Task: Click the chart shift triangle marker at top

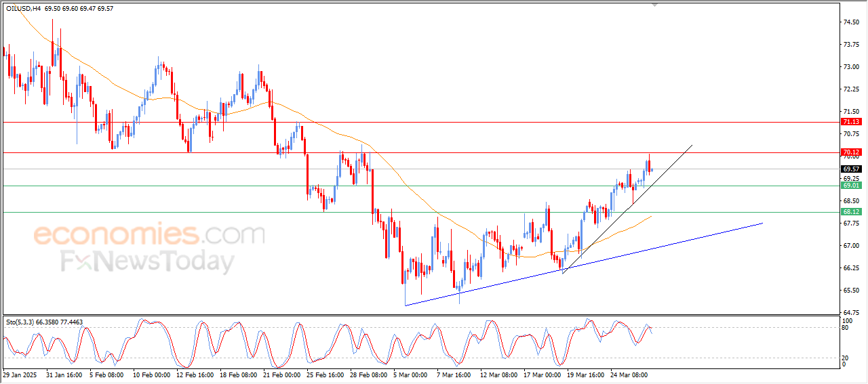Action: [654, 4]
